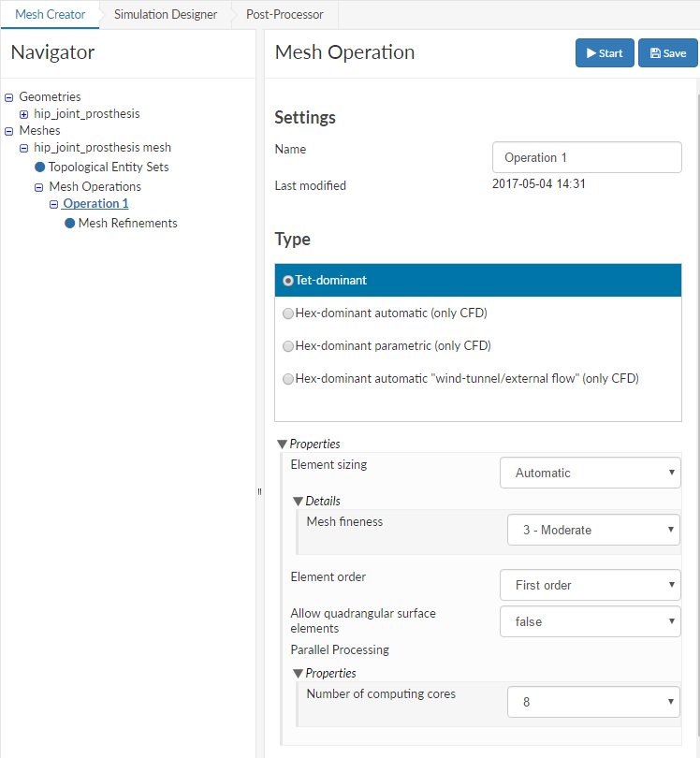Collapse the Mesh Operations node
Image resolution: width=700 pixels, height=758 pixels.
pyautogui.click(x=39, y=187)
